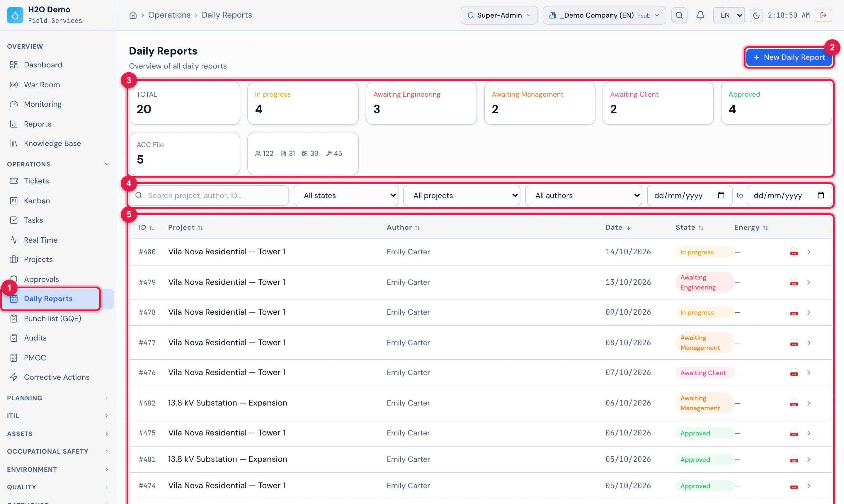
Task: Click the ACC File summary card
Action: (x=184, y=154)
